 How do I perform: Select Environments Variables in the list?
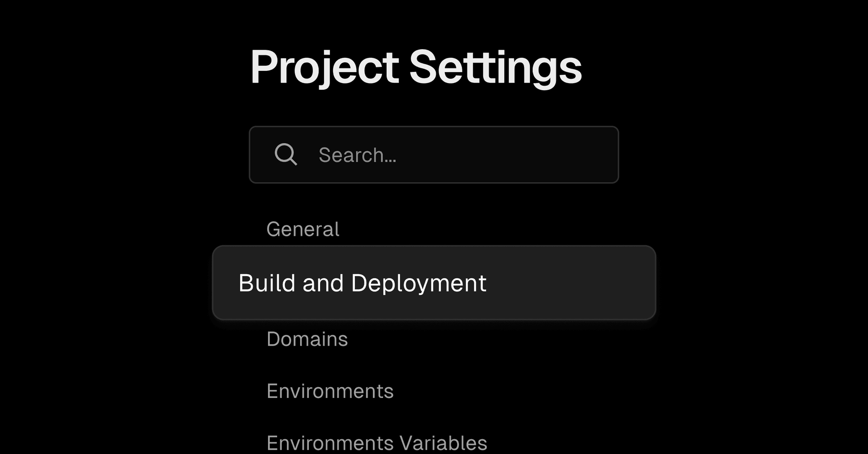[377, 443]
